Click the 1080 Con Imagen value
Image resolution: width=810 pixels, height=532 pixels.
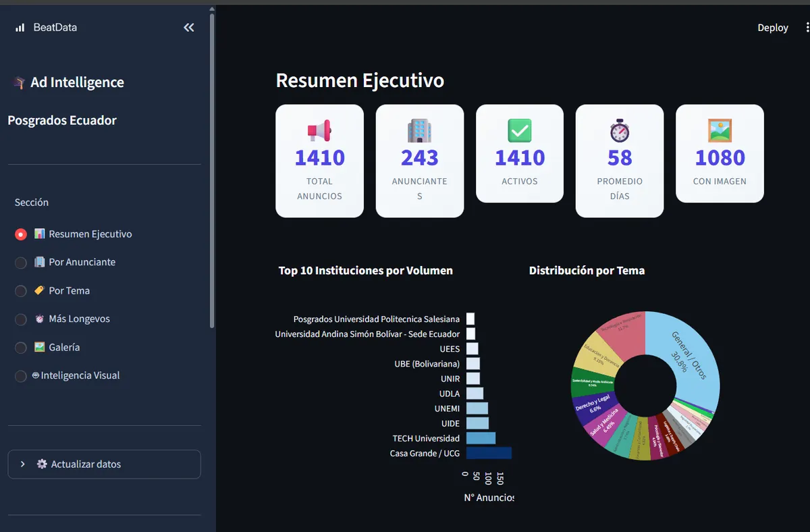coord(720,158)
